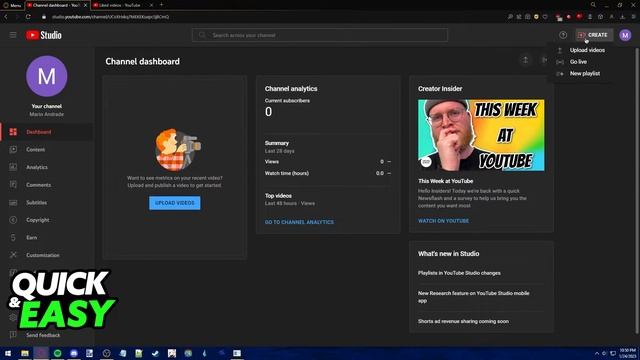
Task: Open File Explorer from the taskbar
Action: 25,353
